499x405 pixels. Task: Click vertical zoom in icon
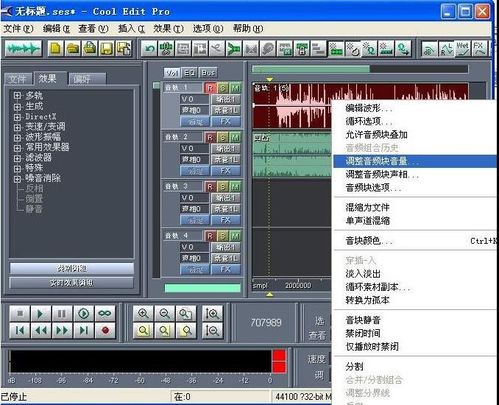(212, 314)
